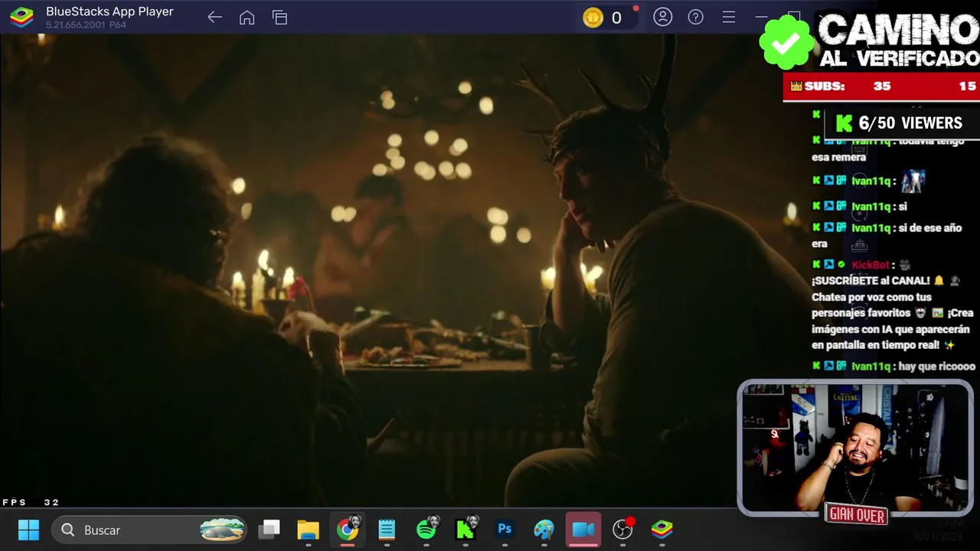Image resolution: width=980 pixels, height=551 pixels.
Task: Switch to the pink video camera app
Action: coord(583,530)
